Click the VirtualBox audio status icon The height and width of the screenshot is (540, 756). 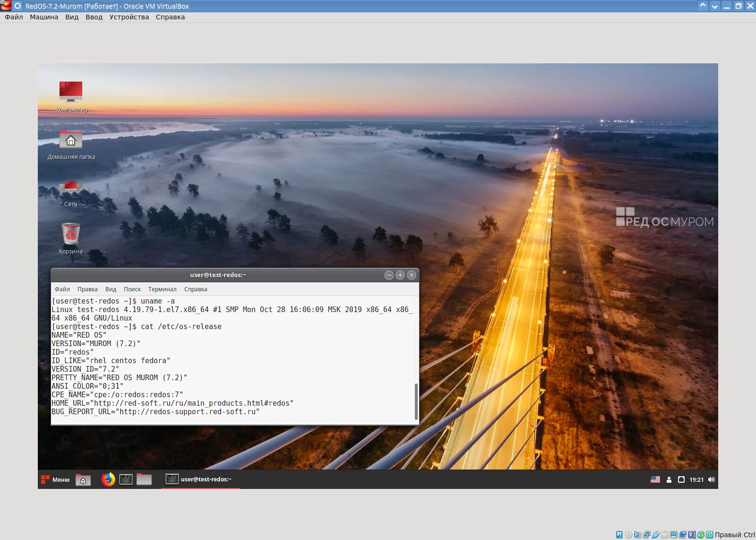[637, 535]
